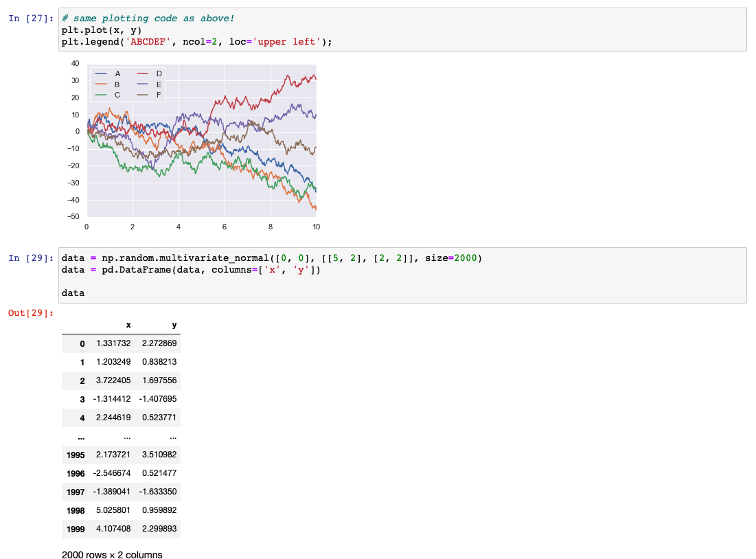The image size is (756, 559).
Task: Click the x-axis tick label 8
Action: (271, 227)
